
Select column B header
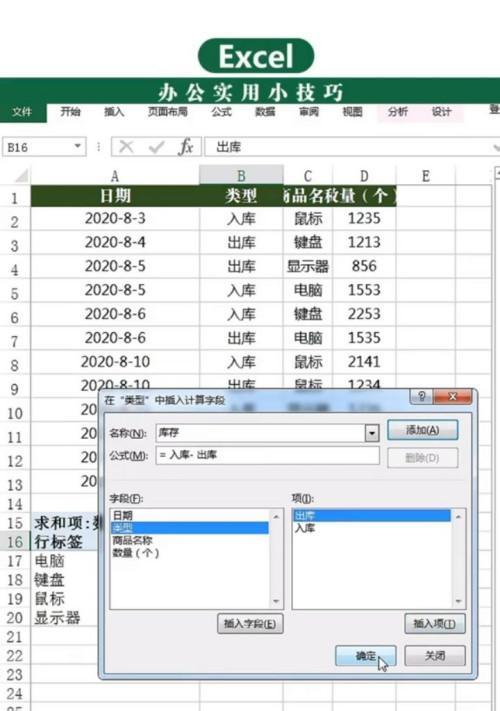coord(241,176)
